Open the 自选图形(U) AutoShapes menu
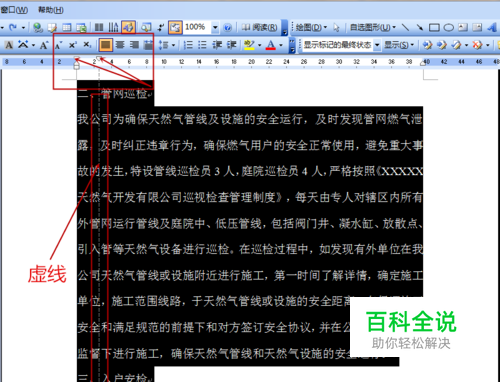Image resolution: width=500 pixels, height=382 pixels. click(x=372, y=27)
